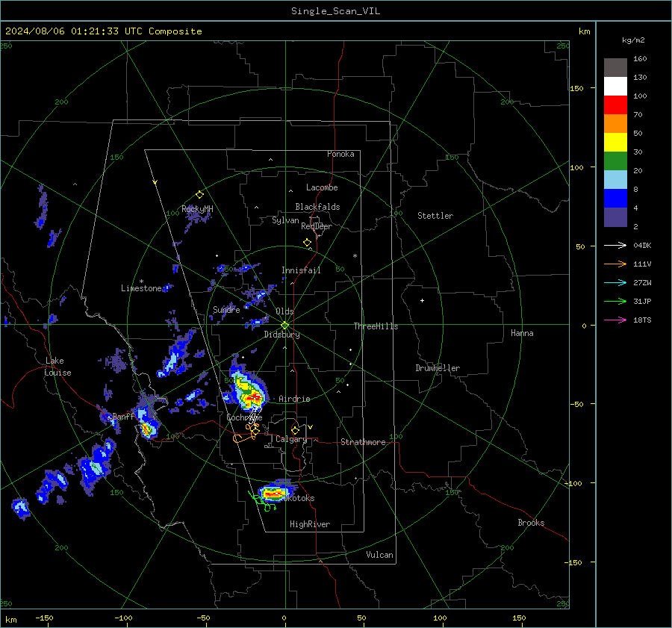This screenshot has width=672, height=628.
Task: Click the ThreeHills city label
Action: point(376,326)
